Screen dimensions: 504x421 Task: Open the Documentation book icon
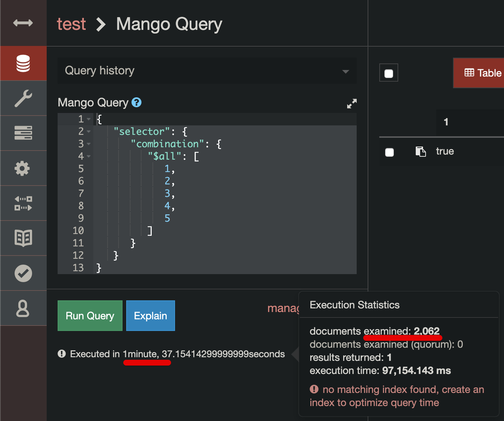23,238
